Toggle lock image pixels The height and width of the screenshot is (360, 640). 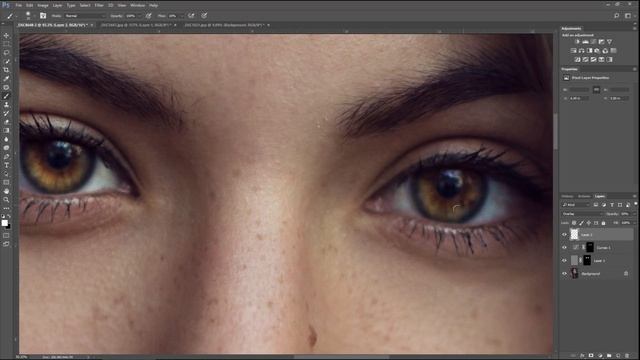click(581, 223)
